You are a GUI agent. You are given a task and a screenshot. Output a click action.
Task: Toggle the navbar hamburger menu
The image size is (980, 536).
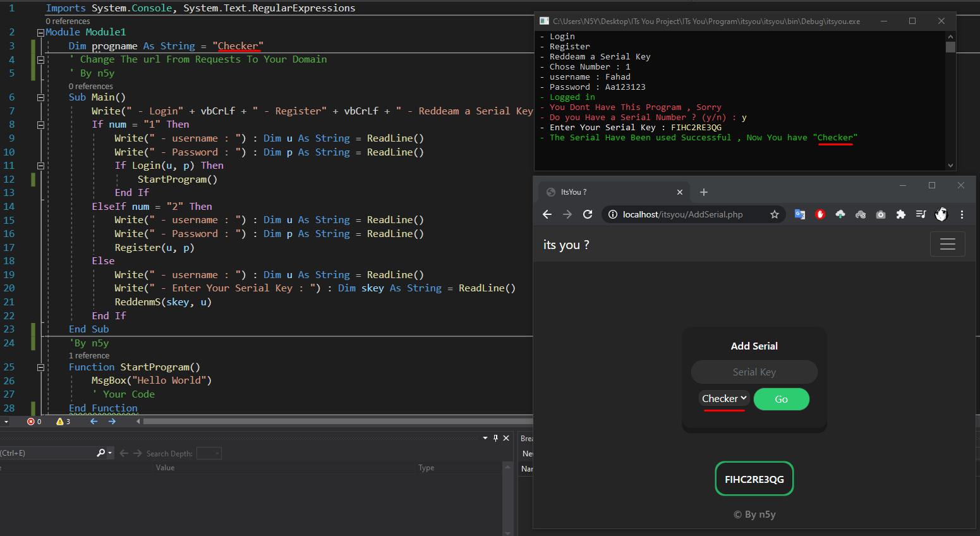coord(947,245)
